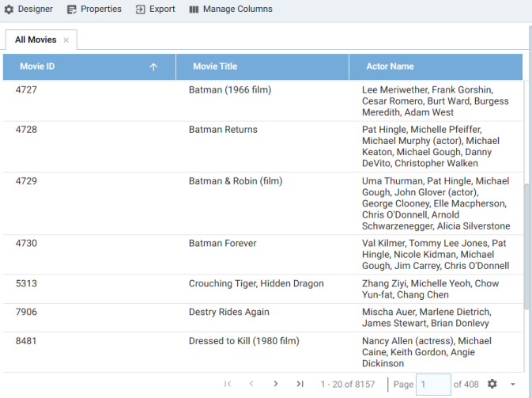
Task: Expand the dropdown arrow beside pagination gear
Action: (513, 384)
